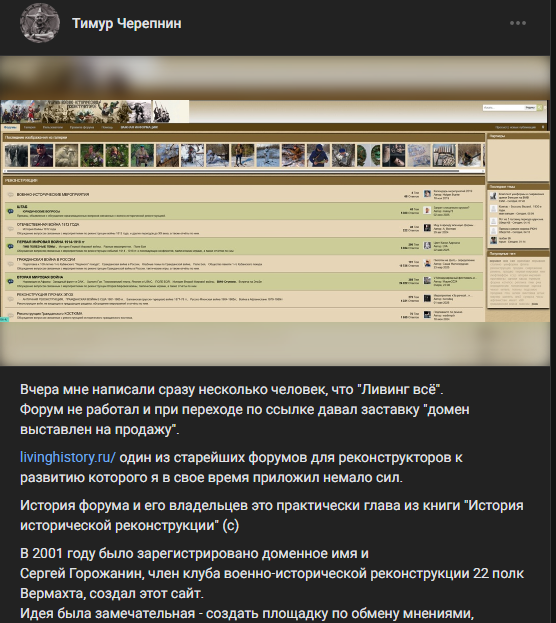556x623 pixels.
Task: Click the author name Тимур Черепнин
Action: pyautogui.click(x=126, y=23)
